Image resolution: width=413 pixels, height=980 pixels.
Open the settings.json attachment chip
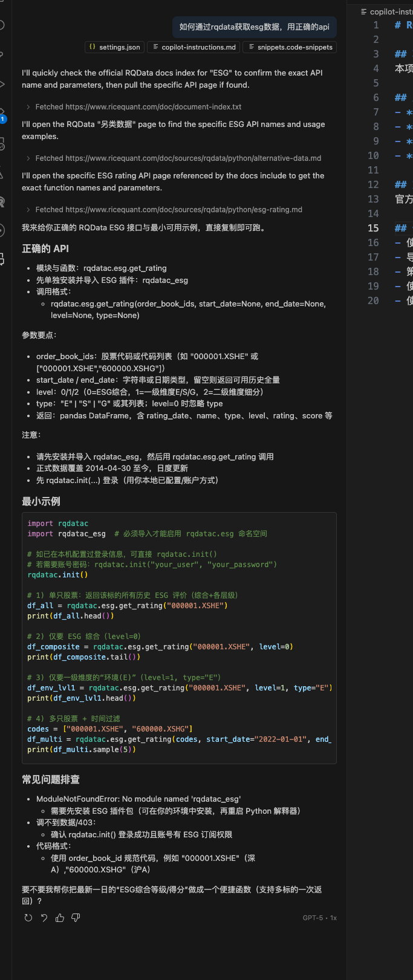tap(114, 47)
